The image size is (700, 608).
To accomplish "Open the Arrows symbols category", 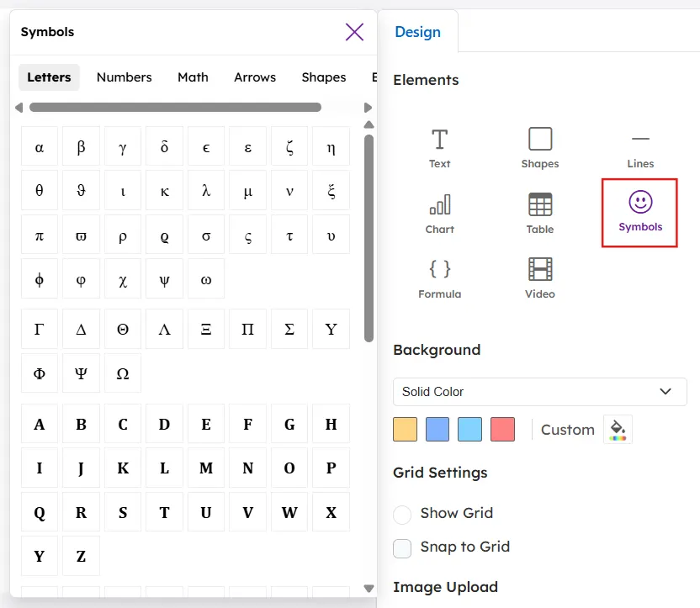I will 254,77.
